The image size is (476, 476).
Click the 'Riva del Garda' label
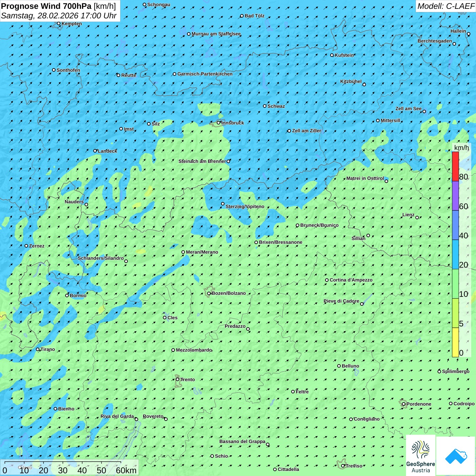point(117,416)
